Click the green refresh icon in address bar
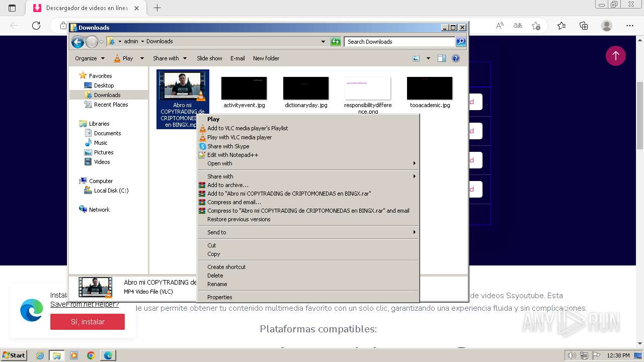The width and height of the screenshot is (644, 362). (336, 42)
